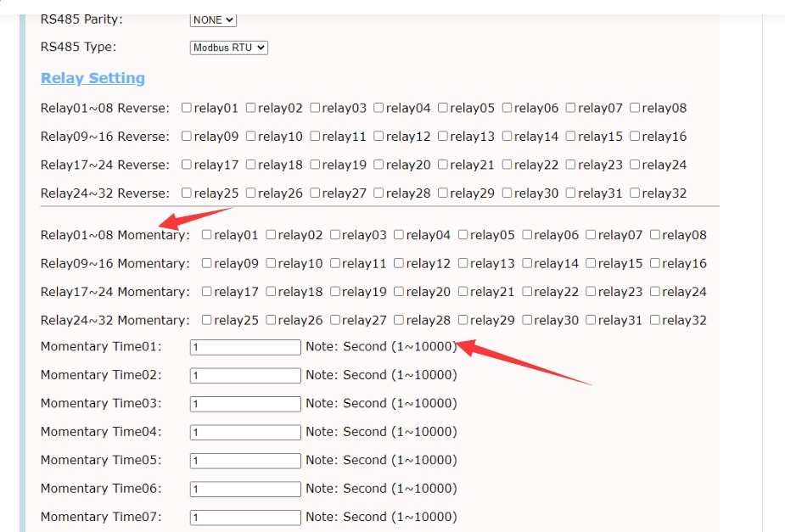Viewport: 785px width, 532px height.
Task: Check relay01 in the Momentary row
Action: pos(207,235)
